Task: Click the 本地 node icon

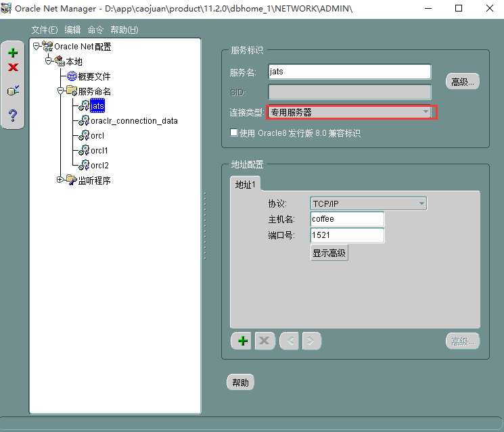Action: tap(60, 61)
